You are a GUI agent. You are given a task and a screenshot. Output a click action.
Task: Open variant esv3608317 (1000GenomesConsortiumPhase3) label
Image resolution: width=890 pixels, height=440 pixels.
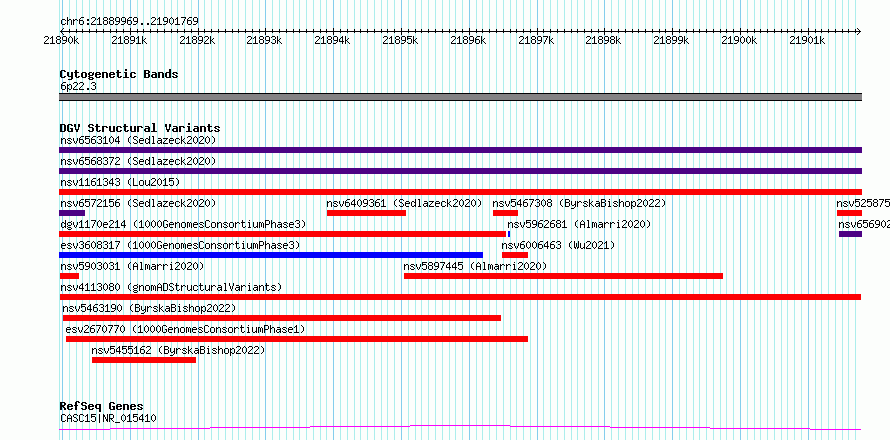(x=180, y=245)
